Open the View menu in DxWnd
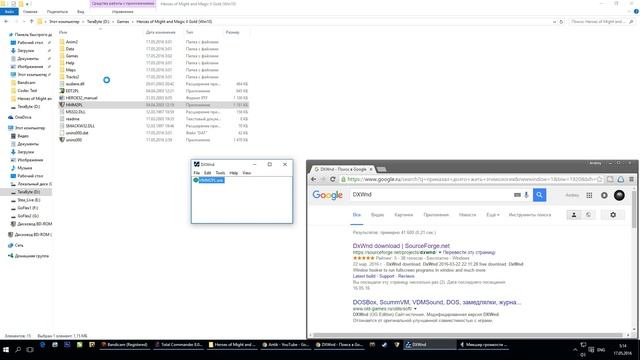The image size is (640, 360). pos(247,173)
